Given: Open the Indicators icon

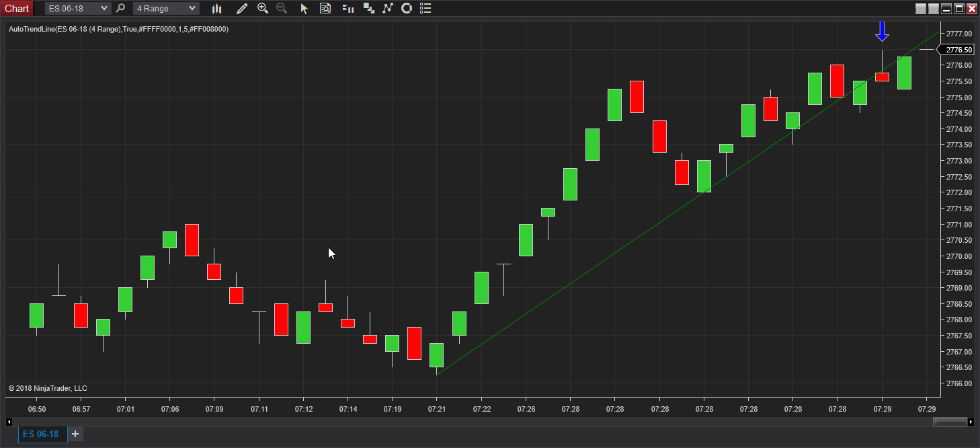Looking at the screenshot, I should [x=388, y=8].
